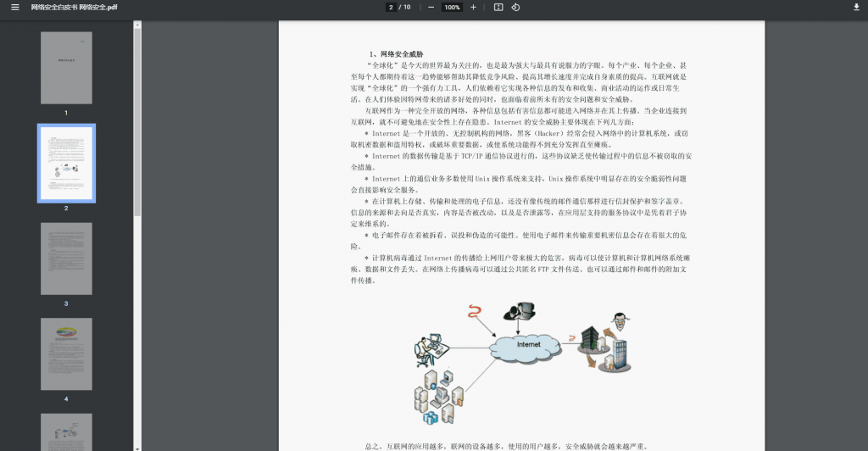Toggle the sidebar hamburger menu
This screenshot has height=451, width=868.
pyautogui.click(x=15, y=7)
